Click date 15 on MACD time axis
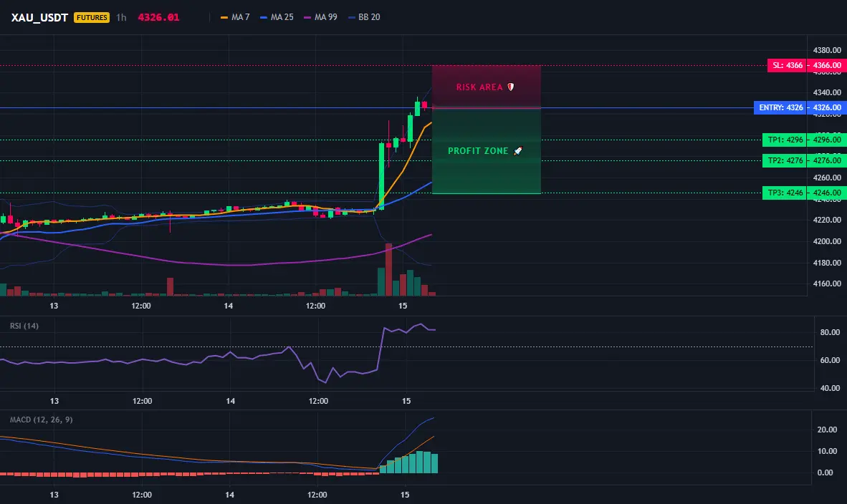This screenshot has height=504, width=847. pos(405,495)
